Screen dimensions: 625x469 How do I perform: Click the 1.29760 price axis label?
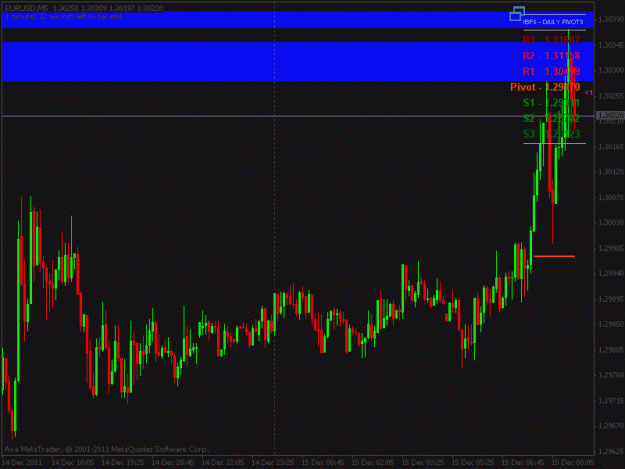(611, 375)
